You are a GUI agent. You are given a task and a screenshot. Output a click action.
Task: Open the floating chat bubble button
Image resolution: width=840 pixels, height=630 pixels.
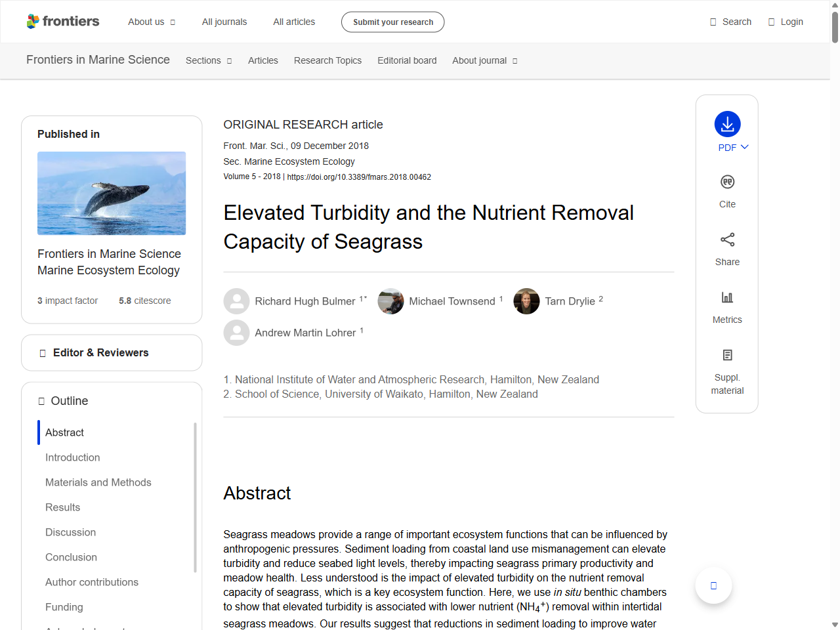click(x=713, y=585)
